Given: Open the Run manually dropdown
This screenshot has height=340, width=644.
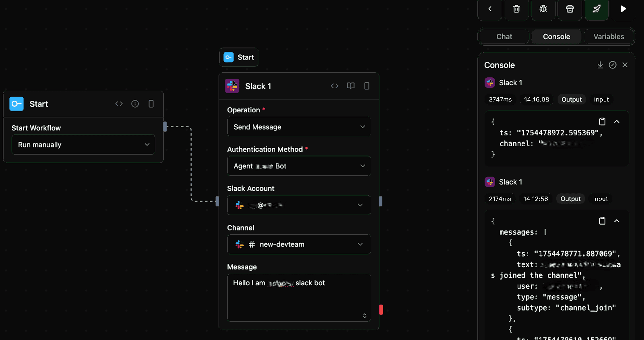Looking at the screenshot, I should click(83, 145).
